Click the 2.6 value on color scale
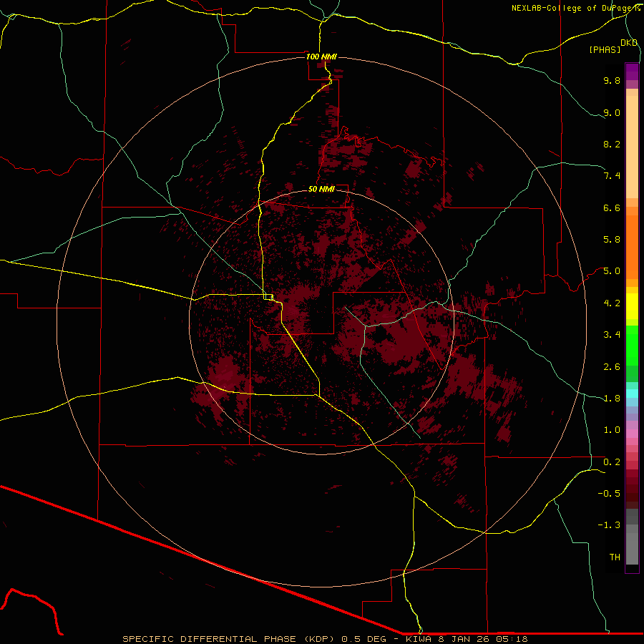 coord(612,366)
